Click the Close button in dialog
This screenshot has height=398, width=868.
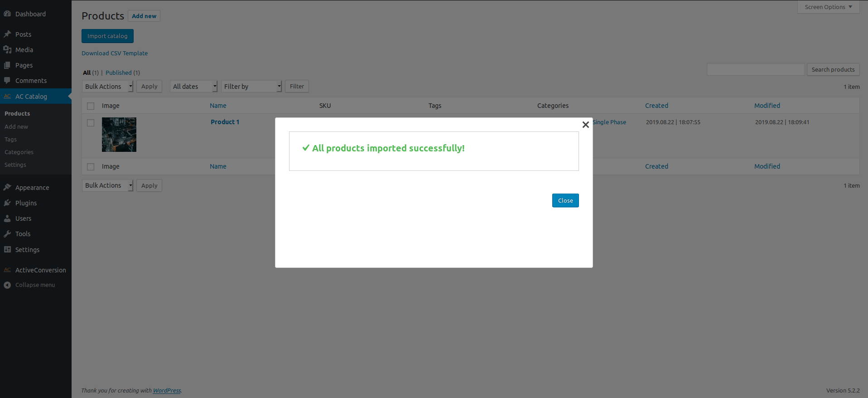[565, 200]
